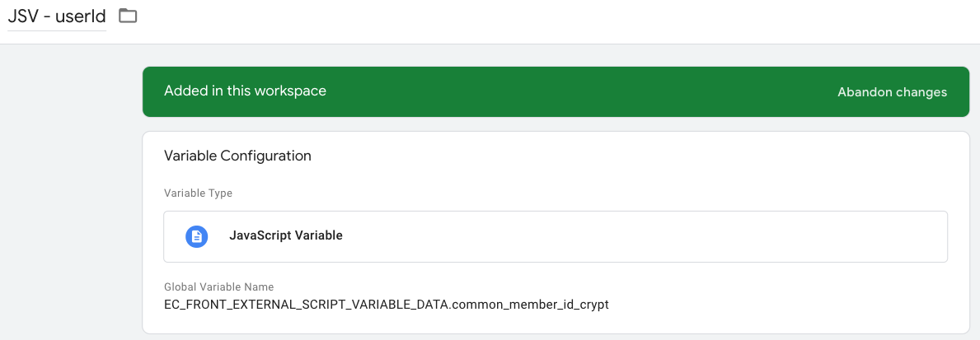Click the blue JavaScript Variable type icon
The height and width of the screenshot is (340, 980).
[x=195, y=235]
